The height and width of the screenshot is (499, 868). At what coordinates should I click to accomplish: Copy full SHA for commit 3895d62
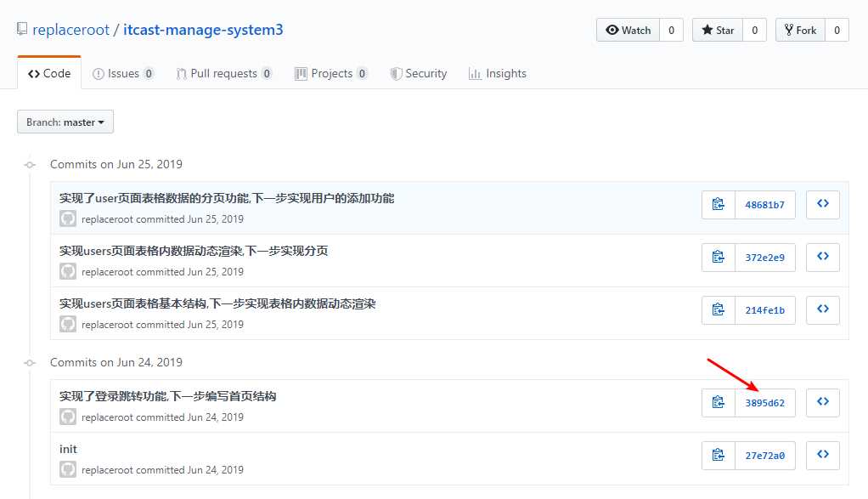click(x=718, y=402)
